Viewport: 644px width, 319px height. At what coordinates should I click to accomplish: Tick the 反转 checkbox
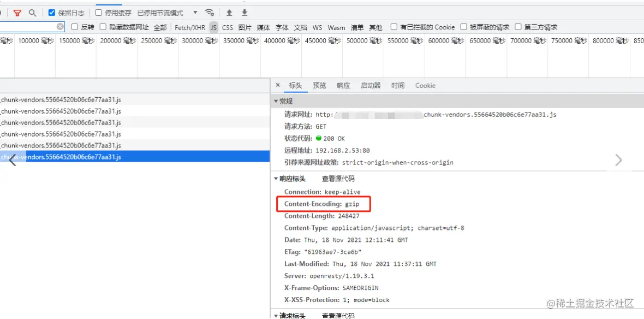tap(75, 27)
